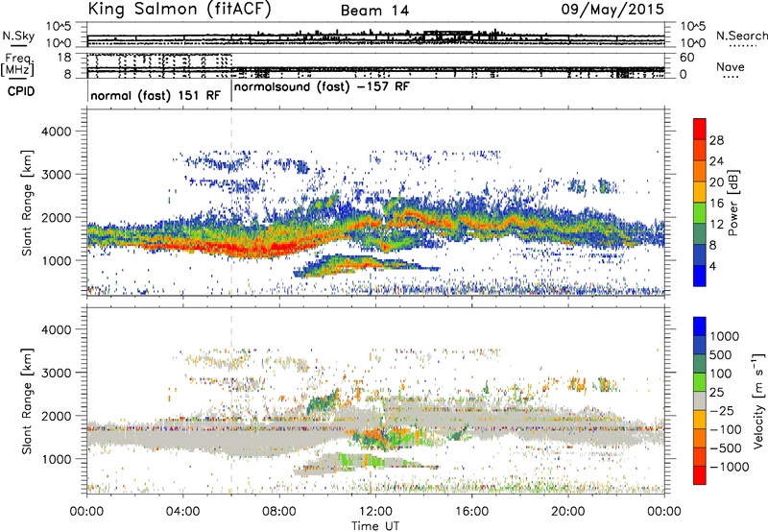The height and width of the screenshot is (532, 768).
Task: Click the 'Beam 14' label
Action: click(374, 11)
